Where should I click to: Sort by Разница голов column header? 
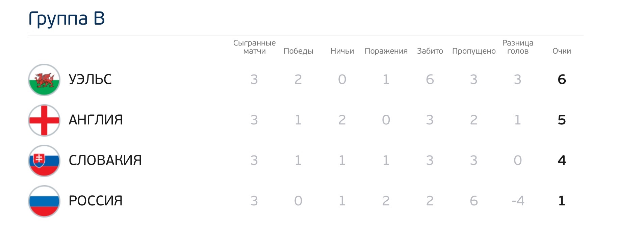518,47
